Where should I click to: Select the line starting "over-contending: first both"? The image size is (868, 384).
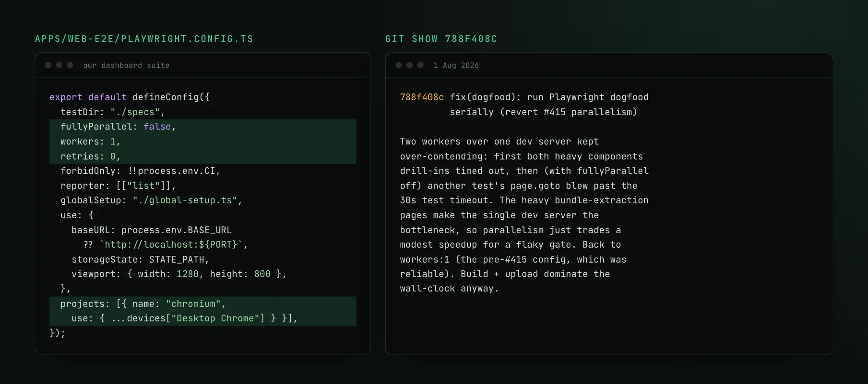[522, 157]
